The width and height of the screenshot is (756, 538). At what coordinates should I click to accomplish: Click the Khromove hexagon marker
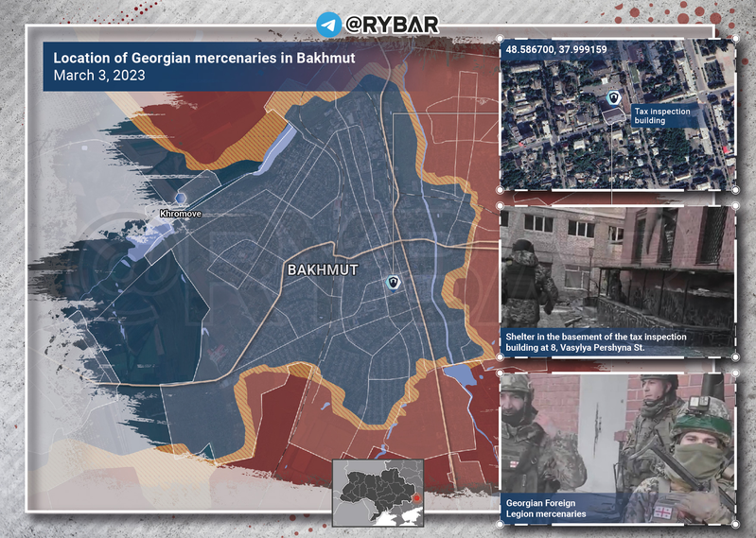tap(181, 198)
